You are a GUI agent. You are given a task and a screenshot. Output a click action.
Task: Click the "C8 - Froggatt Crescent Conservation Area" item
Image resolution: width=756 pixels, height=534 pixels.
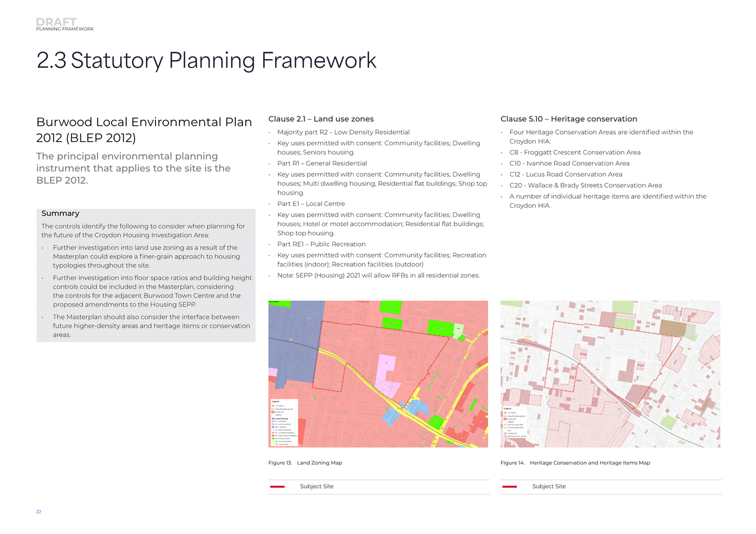575,152
